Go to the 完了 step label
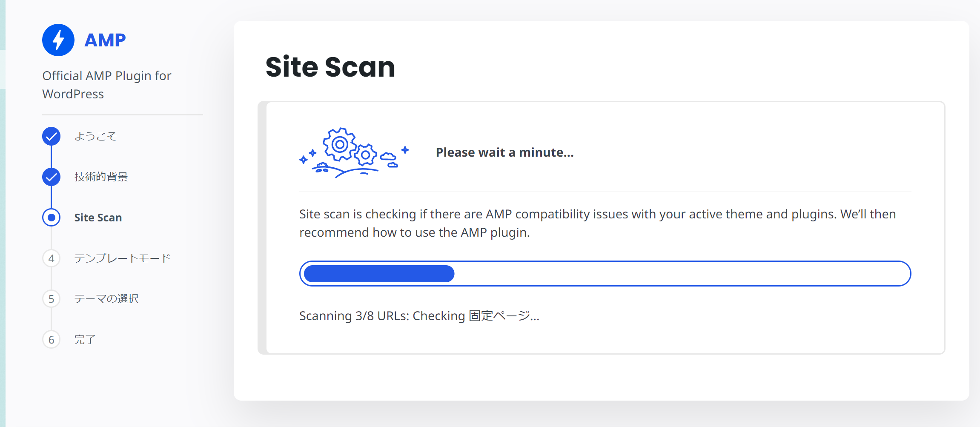The width and height of the screenshot is (980, 427). (85, 339)
